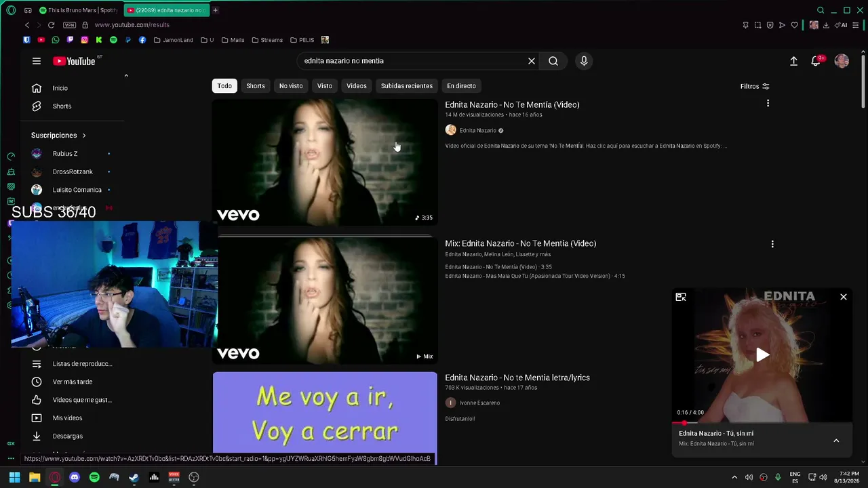Play the miniplayer video
Screen dimensions: 868x488
click(x=763, y=354)
